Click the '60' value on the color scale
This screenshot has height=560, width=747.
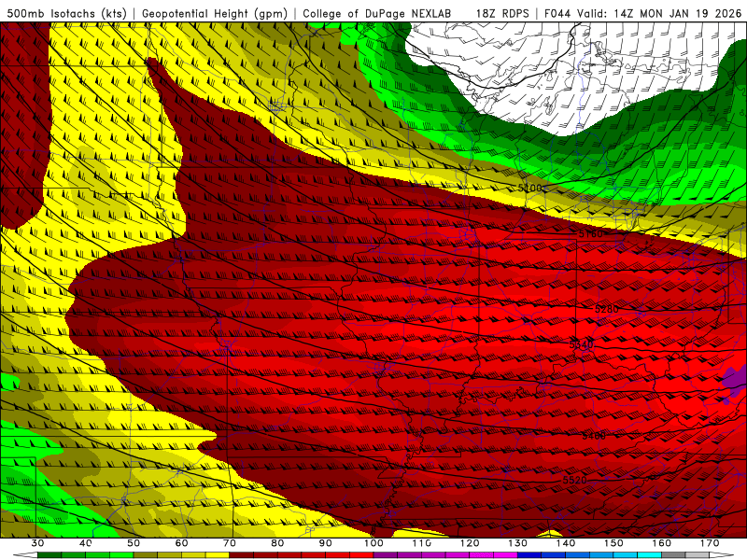pos(181,543)
